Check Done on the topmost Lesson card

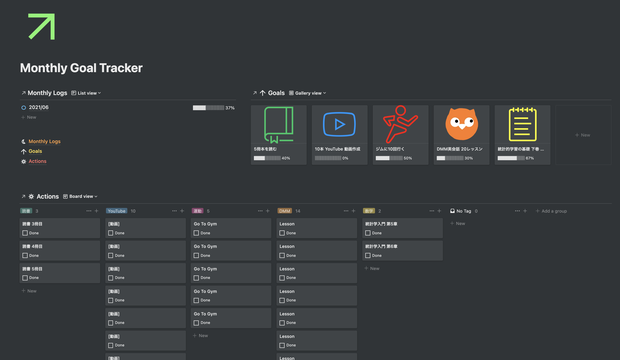coord(282,233)
